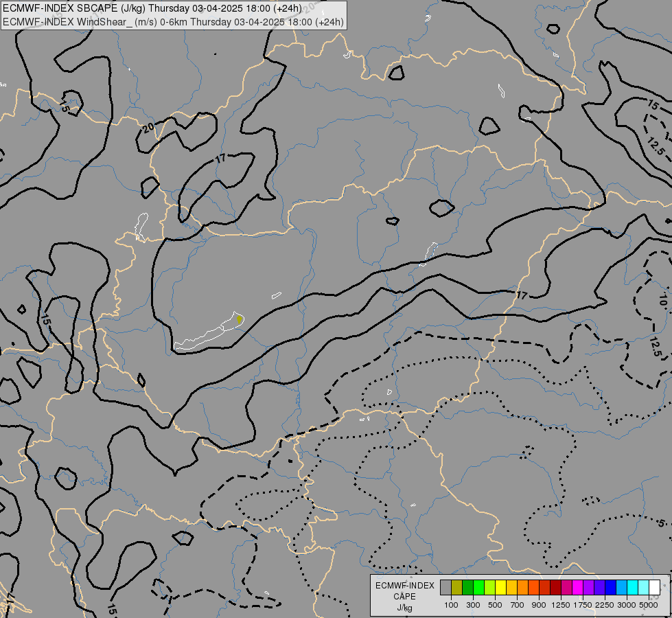Click the "300" legend value
This screenshot has width=672, height=618.
(x=473, y=605)
